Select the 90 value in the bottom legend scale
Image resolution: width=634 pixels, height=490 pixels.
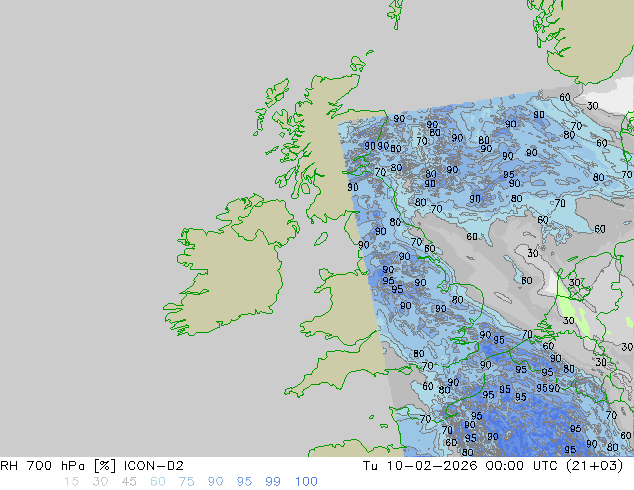tap(215, 482)
